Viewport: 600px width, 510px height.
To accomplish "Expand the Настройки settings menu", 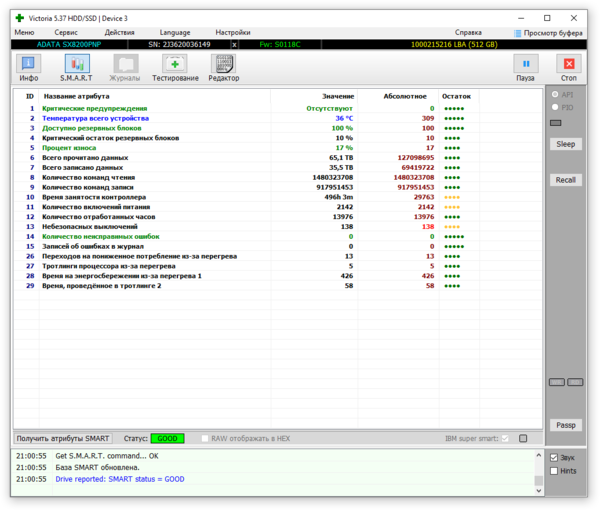I will coord(233,32).
